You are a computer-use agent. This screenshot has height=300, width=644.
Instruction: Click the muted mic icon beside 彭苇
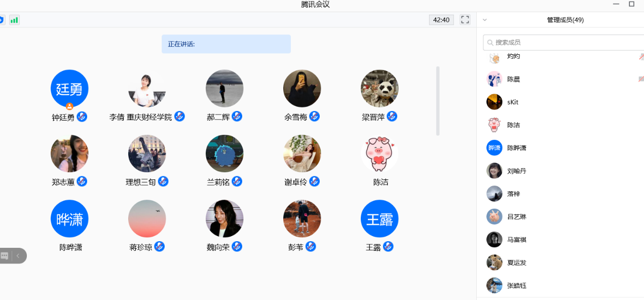tap(311, 247)
